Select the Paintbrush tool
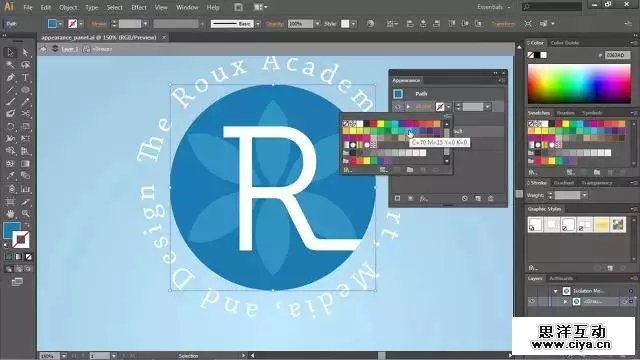 pyautogui.click(x=10, y=102)
